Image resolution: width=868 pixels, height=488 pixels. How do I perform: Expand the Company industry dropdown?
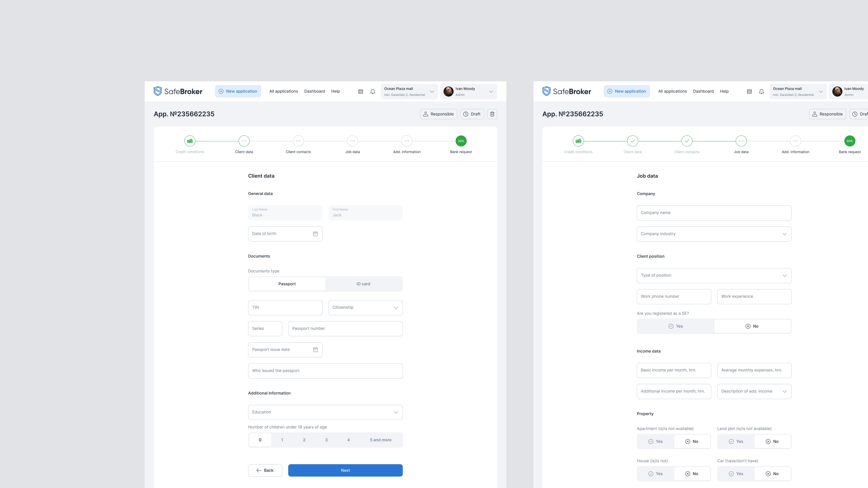714,234
